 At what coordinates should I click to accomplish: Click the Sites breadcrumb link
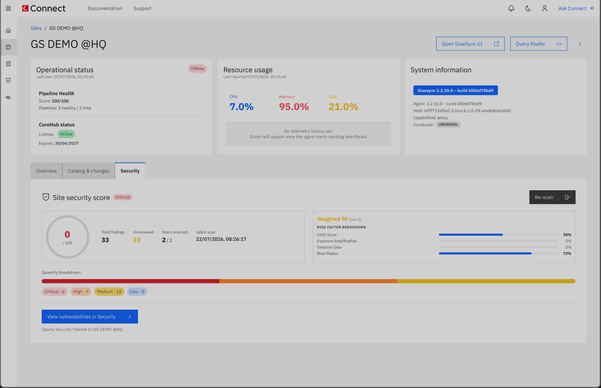pos(36,28)
